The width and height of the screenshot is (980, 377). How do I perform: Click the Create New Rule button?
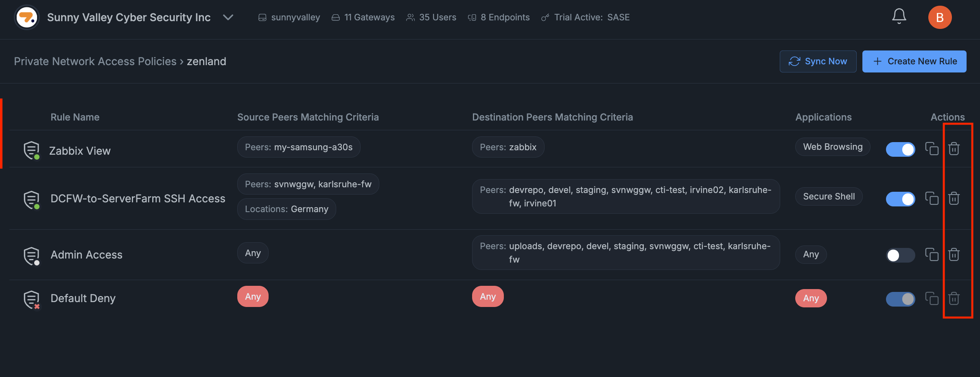[x=914, y=61]
